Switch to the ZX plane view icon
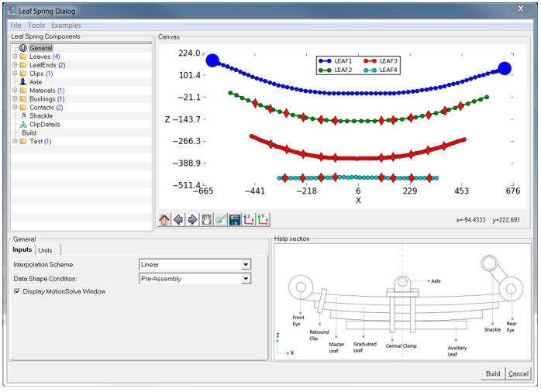The image size is (541, 392). coord(249,220)
